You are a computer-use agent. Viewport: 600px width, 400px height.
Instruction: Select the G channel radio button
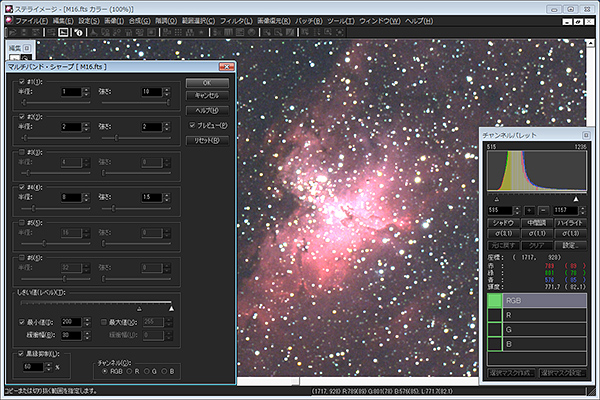[x=146, y=371]
